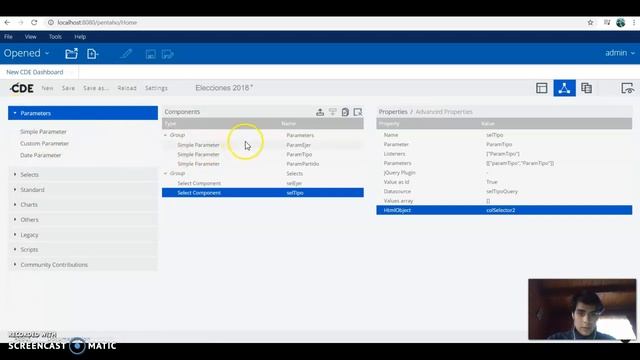
Task: Click Reload in the CDE toolbar
Action: point(127,88)
